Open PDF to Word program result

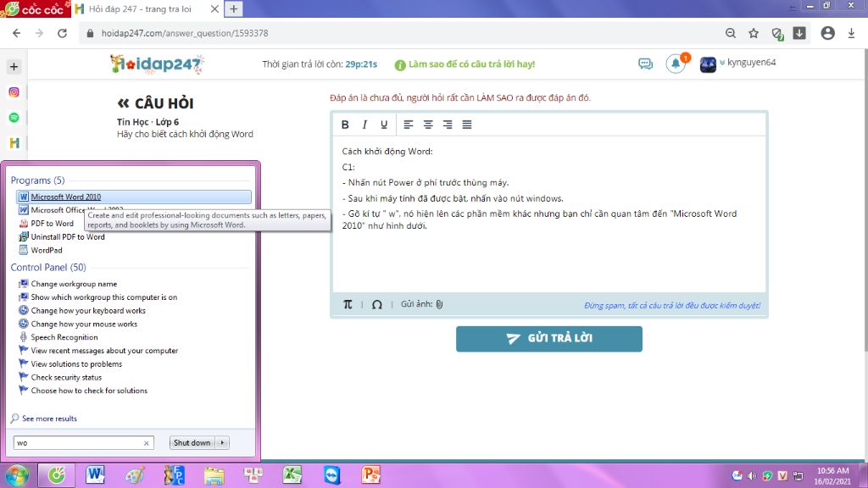coord(52,224)
